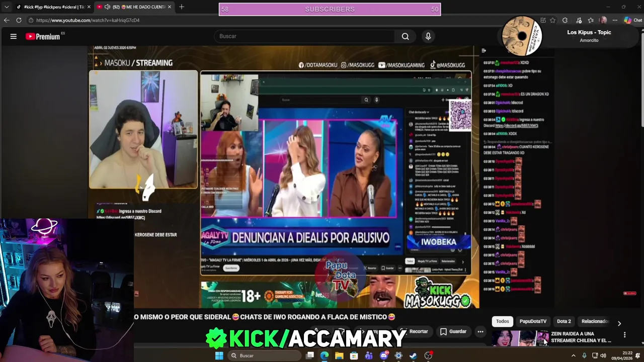
Task: Open the volume control speaker icon
Action: point(603,355)
